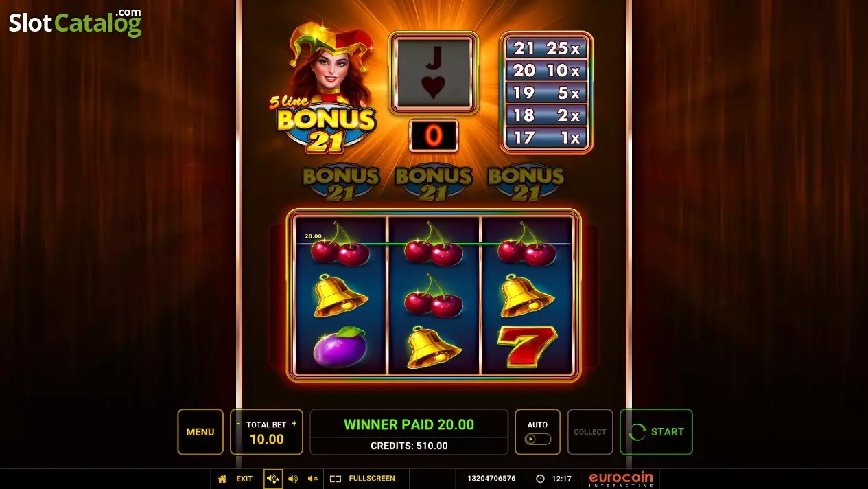The height and width of the screenshot is (489, 868).
Task: Toggle the AUTO play switch
Action: point(537,439)
